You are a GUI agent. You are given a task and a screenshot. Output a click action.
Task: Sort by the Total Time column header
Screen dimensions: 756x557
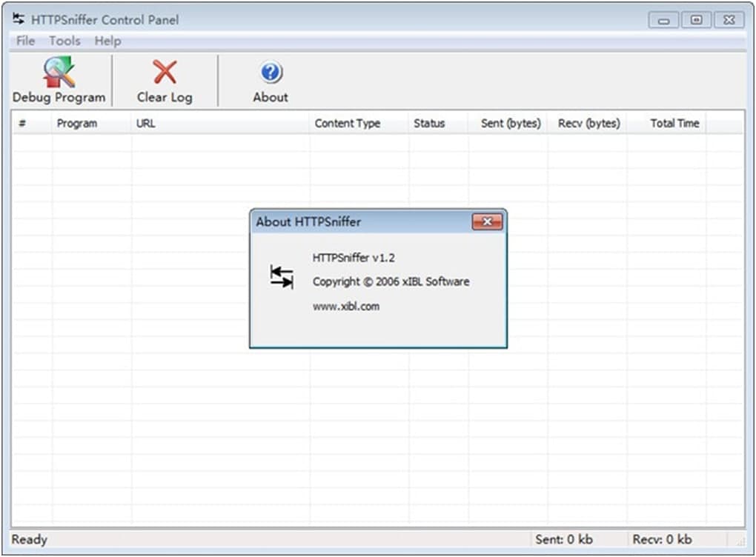click(667, 124)
